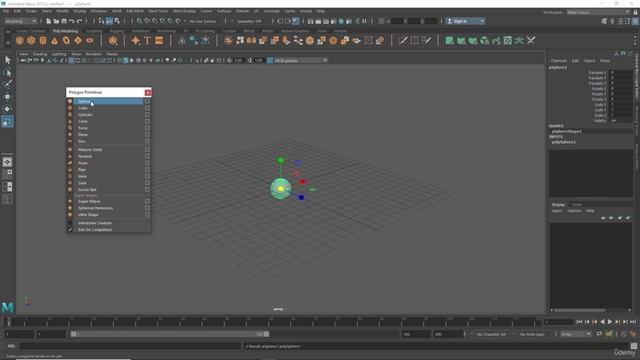
Task: Click the polygon cube shelf icon
Action: [31, 40]
